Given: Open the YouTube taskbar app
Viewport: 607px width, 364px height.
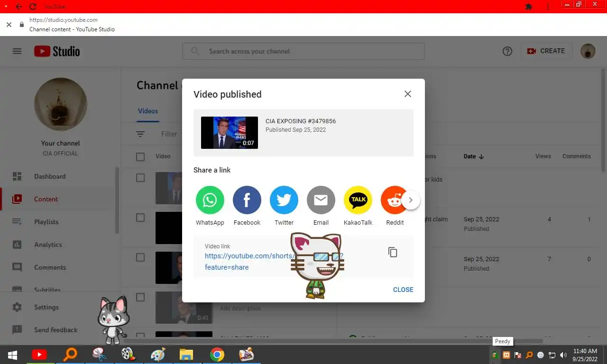Looking at the screenshot, I should 39,355.
